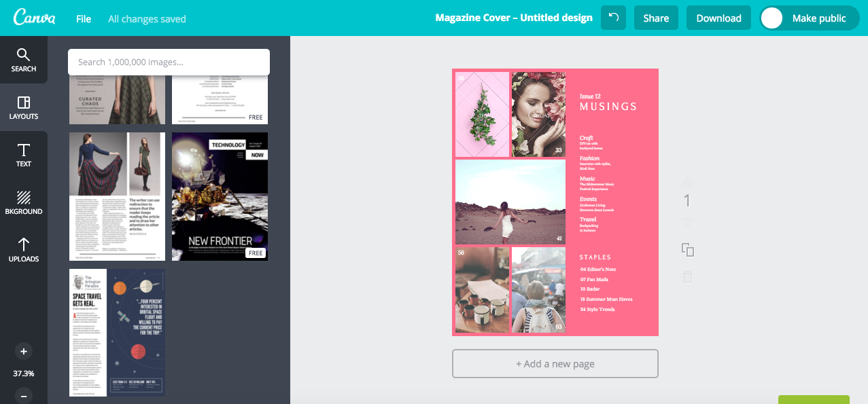Zoom in with the plus button
The height and width of the screenshot is (404, 868).
(x=24, y=351)
